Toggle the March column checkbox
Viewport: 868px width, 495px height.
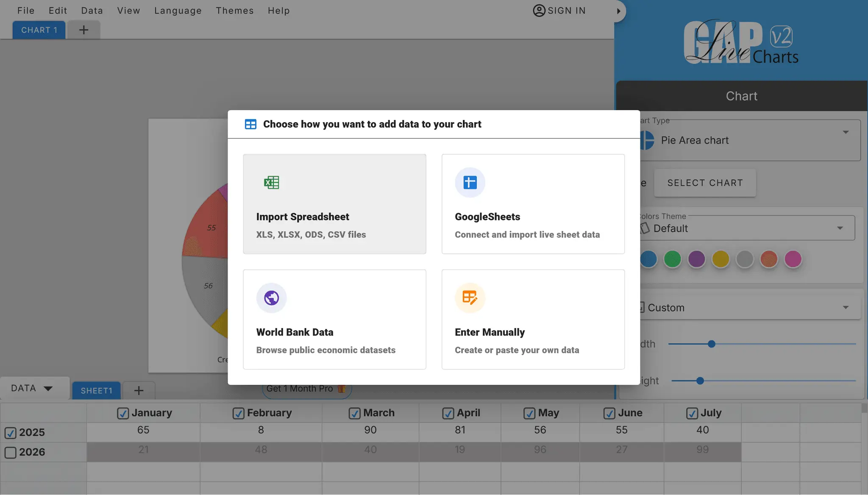[354, 413]
